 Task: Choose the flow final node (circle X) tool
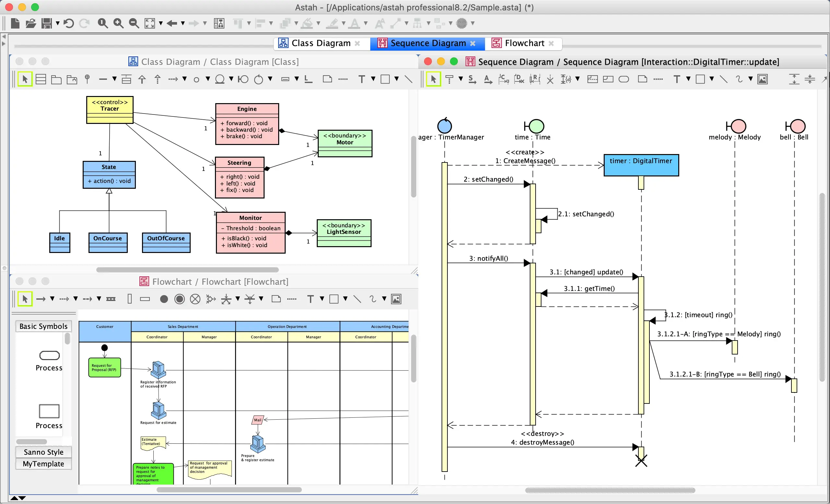coord(195,299)
